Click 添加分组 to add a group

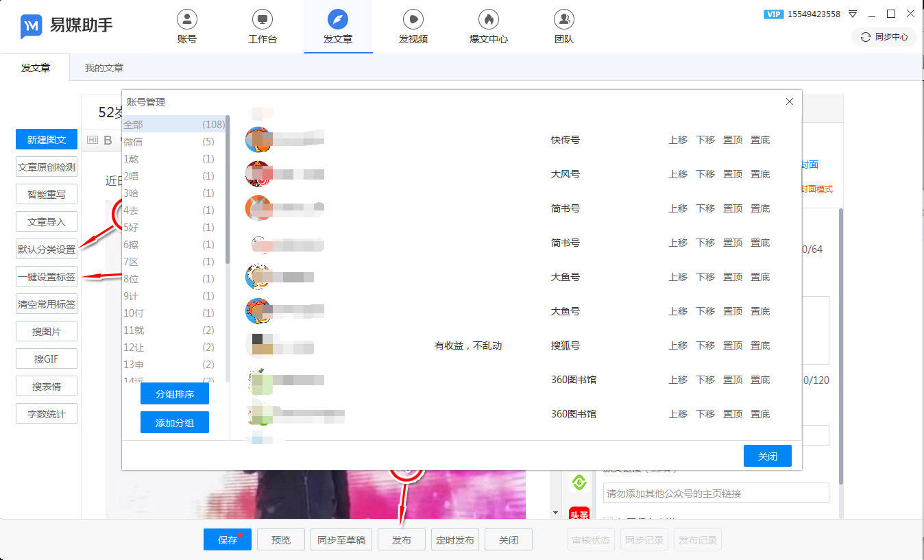point(174,422)
